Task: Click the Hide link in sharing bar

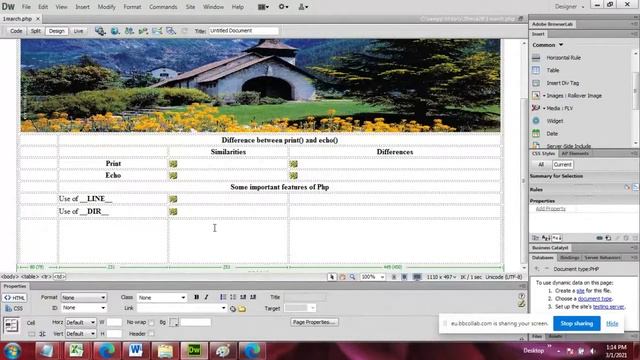Action: [612, 323]
